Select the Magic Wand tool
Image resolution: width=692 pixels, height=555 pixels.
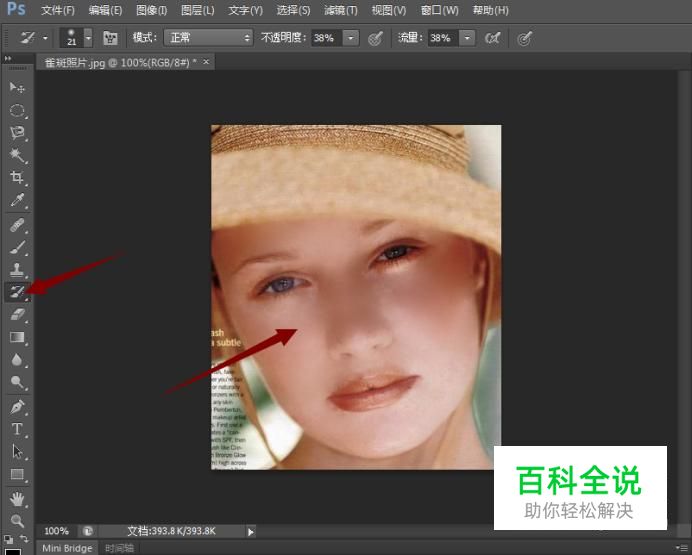17,155
